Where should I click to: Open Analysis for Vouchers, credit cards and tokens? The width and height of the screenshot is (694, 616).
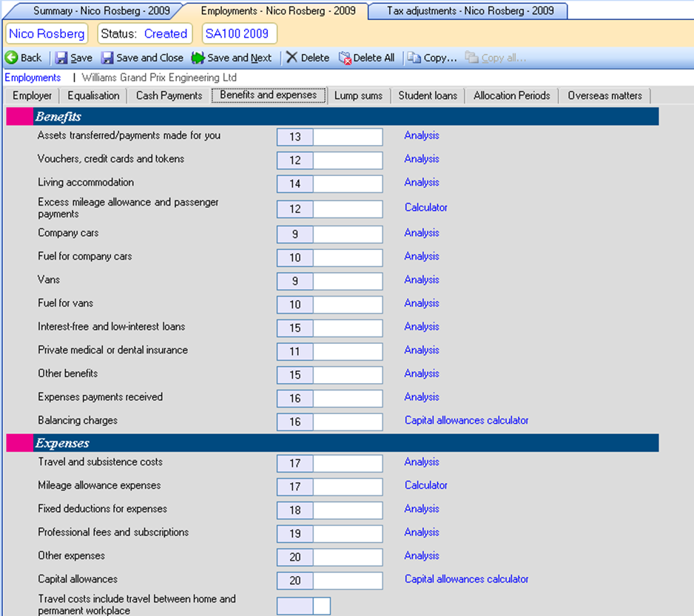[x=422, y=159]
